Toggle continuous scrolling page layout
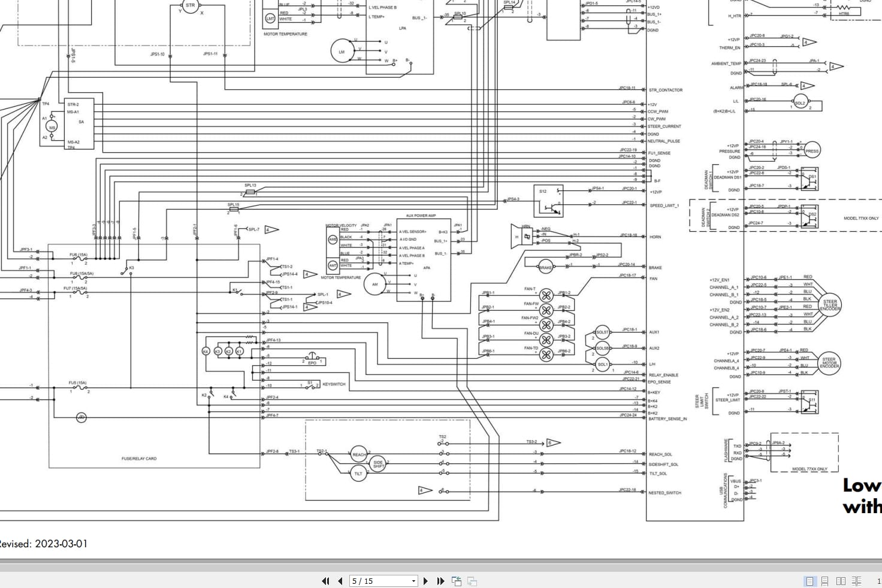 click(x=825, y=581)
